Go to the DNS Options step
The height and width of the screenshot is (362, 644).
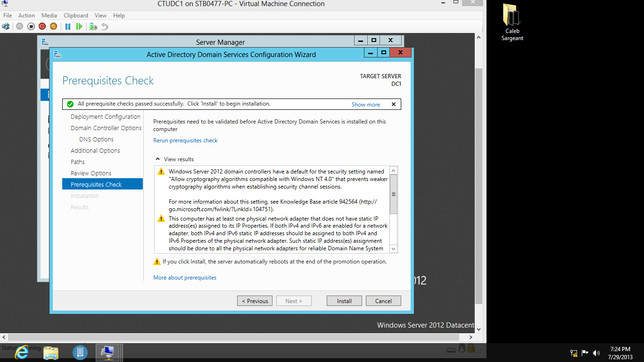click(96, 139)
